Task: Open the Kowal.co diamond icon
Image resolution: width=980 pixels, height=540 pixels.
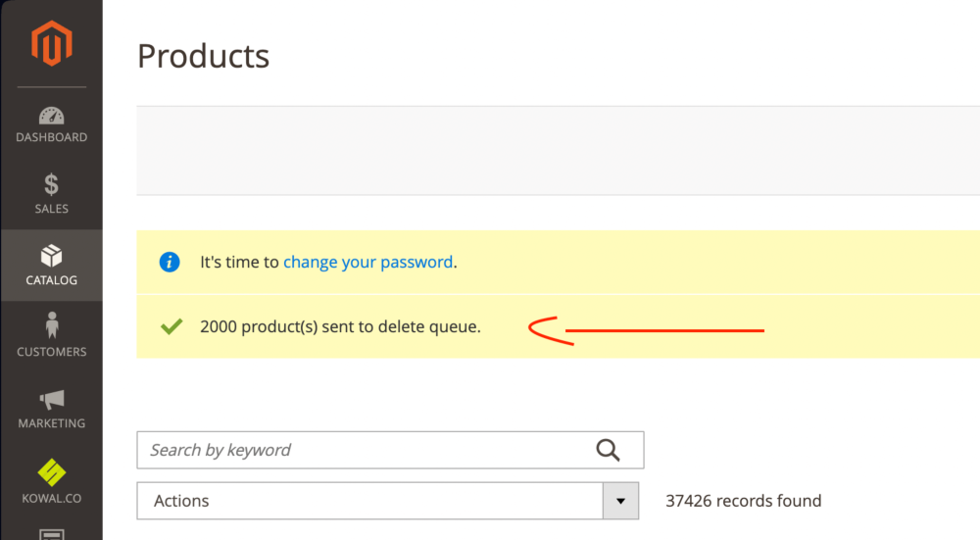Action: 51,472
